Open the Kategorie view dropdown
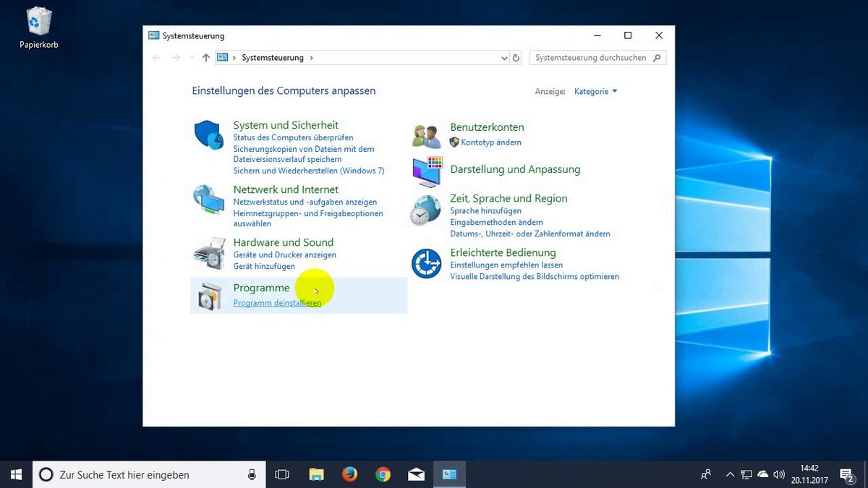Image resolution: width=868 pixels, height=488 pixels. tap(595, 91)
